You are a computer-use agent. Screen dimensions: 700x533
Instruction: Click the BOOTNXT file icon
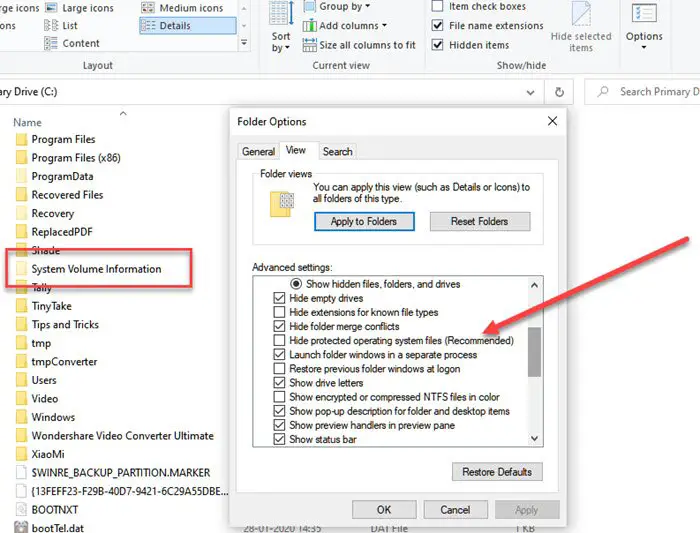coord(21,510)
